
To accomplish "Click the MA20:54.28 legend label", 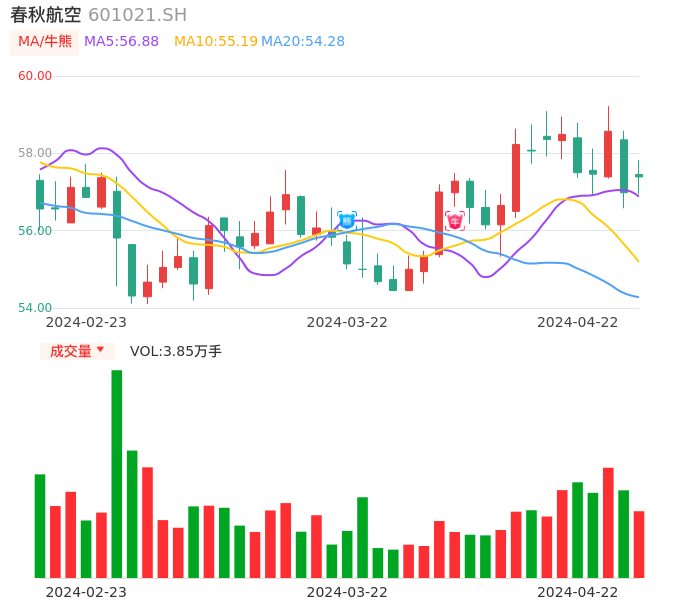I will (x=302, y=42).
